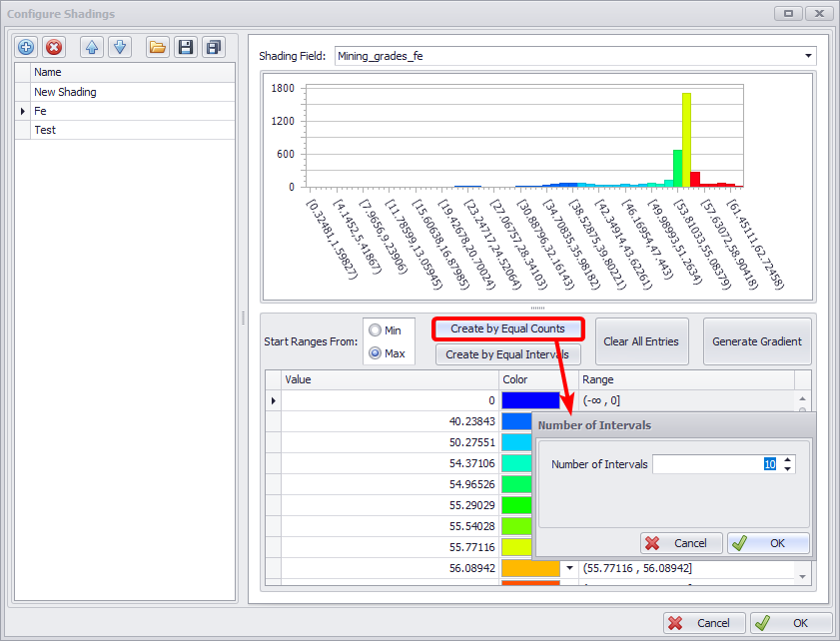Move the selected shading up in the list
Viewport: 840px width, 641px height.
pos(92,47)
